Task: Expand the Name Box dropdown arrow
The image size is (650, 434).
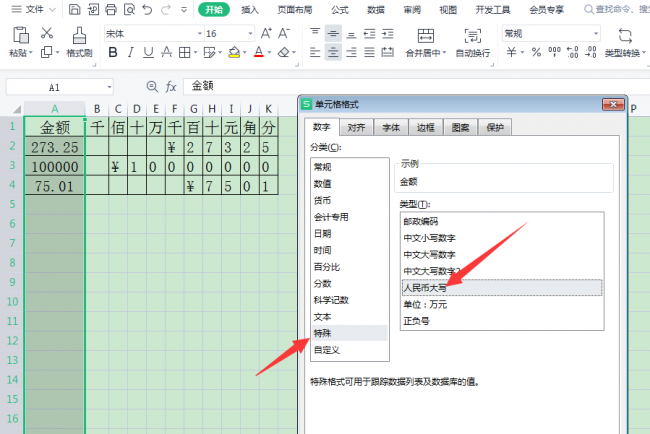Action: click(109, 87)
